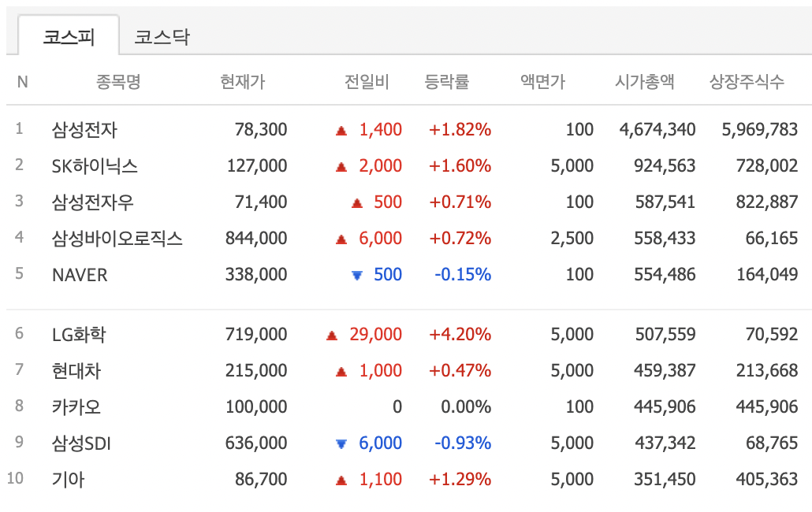Open the 삼성바이오로직스 stock link
This screenshot has height=512, width=812.
pos(117,238)
